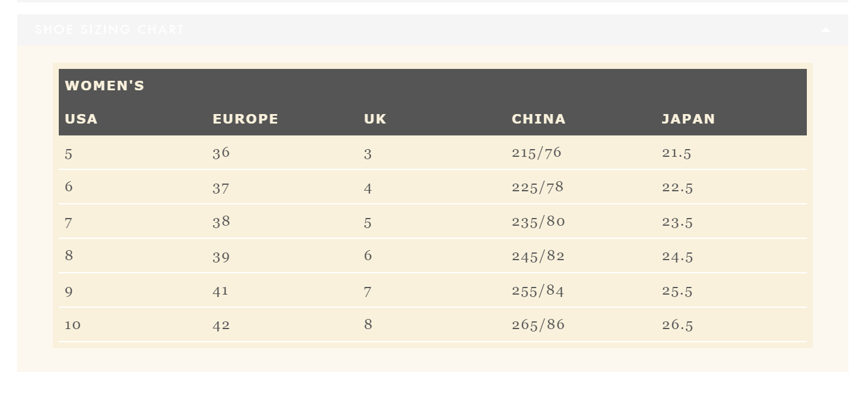Collapse the Shoe Sizing Chart arrow icon

(x=826, y=30)
